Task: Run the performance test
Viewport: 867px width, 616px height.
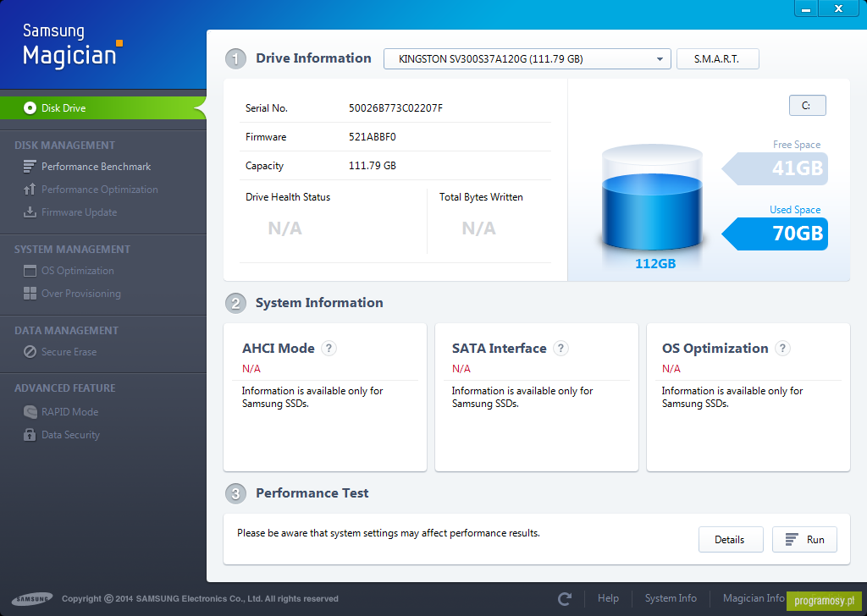Action: click(804, 540)
